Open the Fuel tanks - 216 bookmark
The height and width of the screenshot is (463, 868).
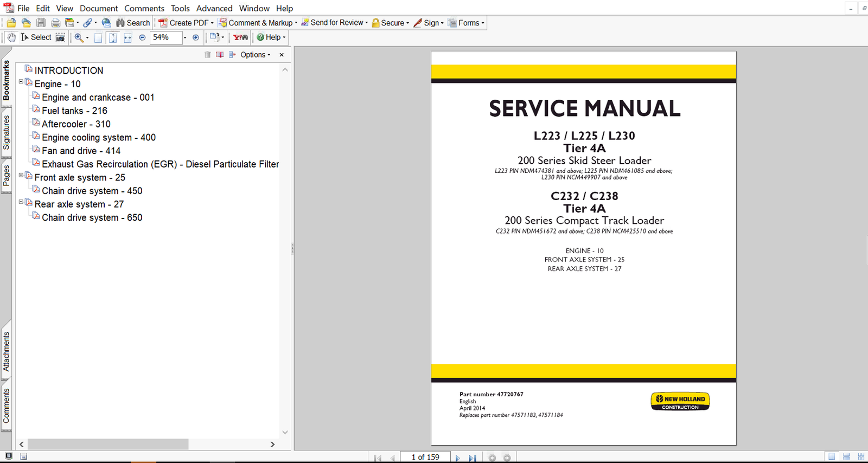(74, 111)
